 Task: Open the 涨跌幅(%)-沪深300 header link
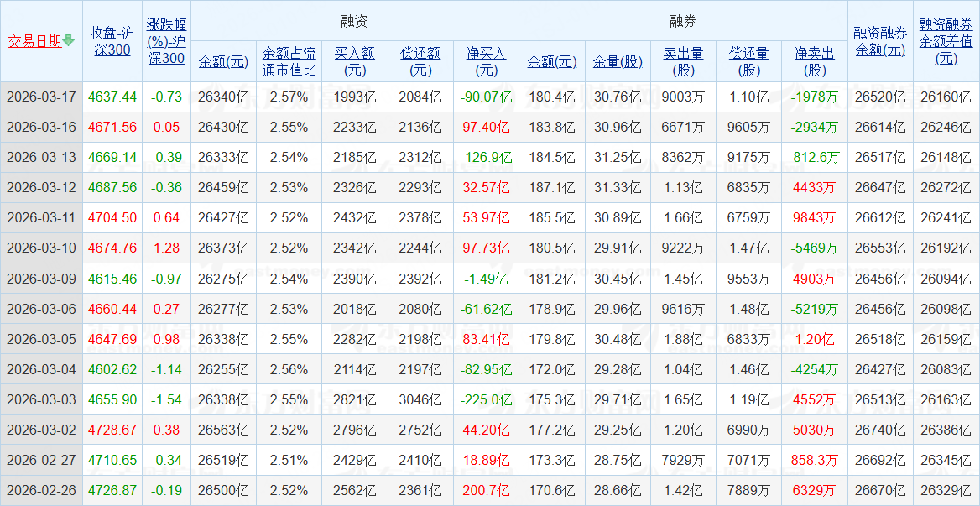click(166, 41)
